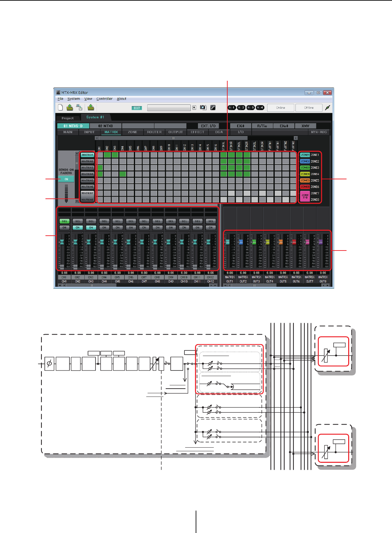392x533 pixels.
Task: Toggle the ON button of CH12 strip
Action: point(211,227)
